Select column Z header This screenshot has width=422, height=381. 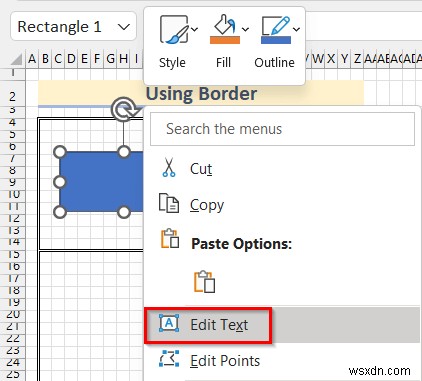pyautogui.click(x=357, y=59)
